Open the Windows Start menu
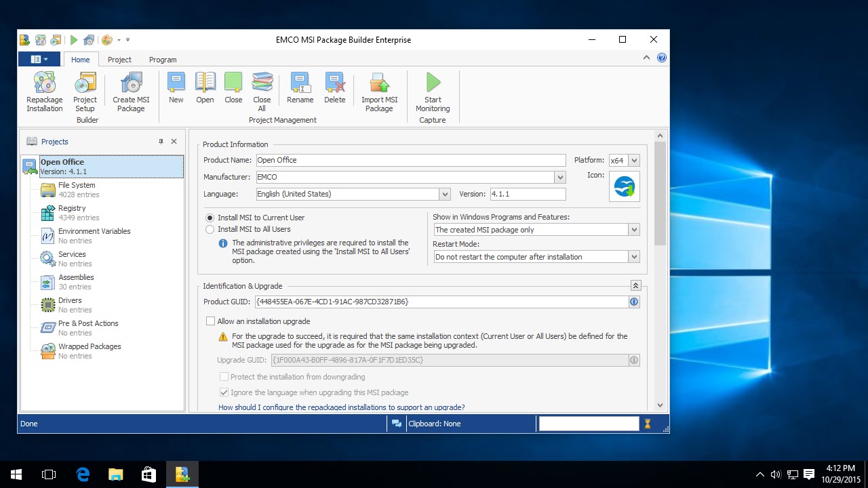The height and width of the screenshot is (488, 868). click(x=16, y=474)
